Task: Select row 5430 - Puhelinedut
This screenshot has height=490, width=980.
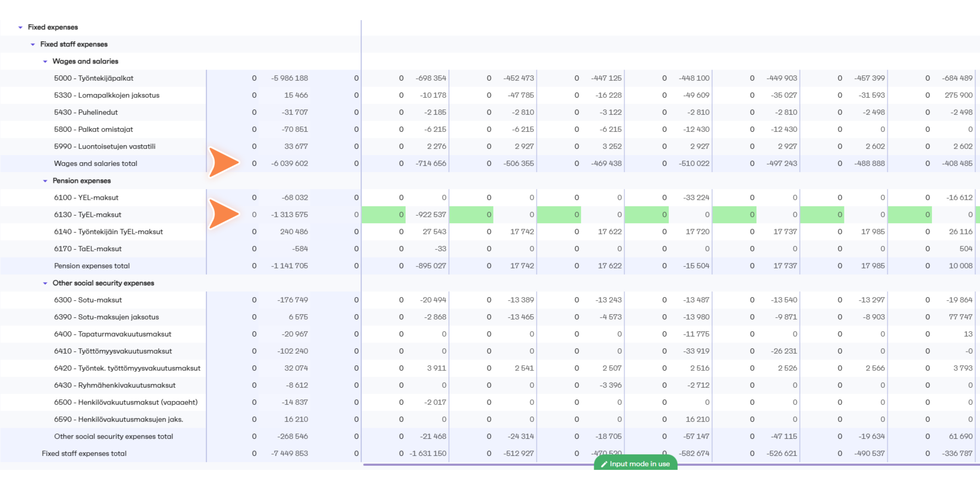Action: pyautogui.click(x=86, y=113)
